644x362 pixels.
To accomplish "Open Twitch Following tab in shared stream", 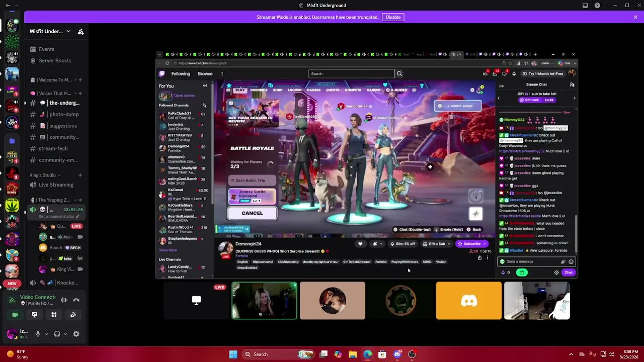I will pyautogui.click(x=181, y=74).
